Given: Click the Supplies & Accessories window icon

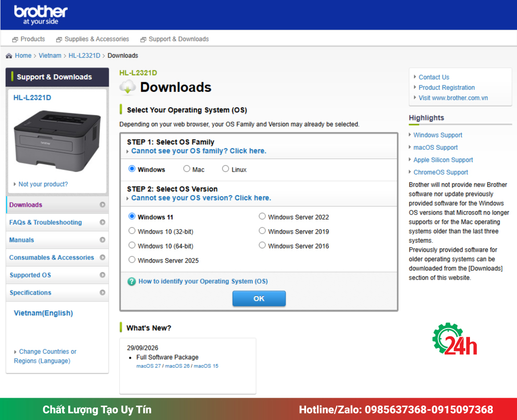Looking at the screenshot, I should tap(59, 40).
